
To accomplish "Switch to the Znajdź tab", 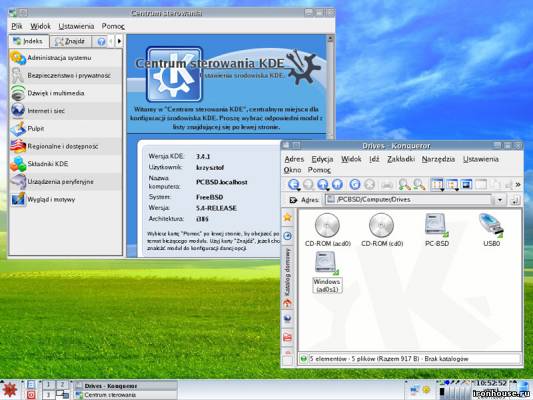I will point(70,41).
